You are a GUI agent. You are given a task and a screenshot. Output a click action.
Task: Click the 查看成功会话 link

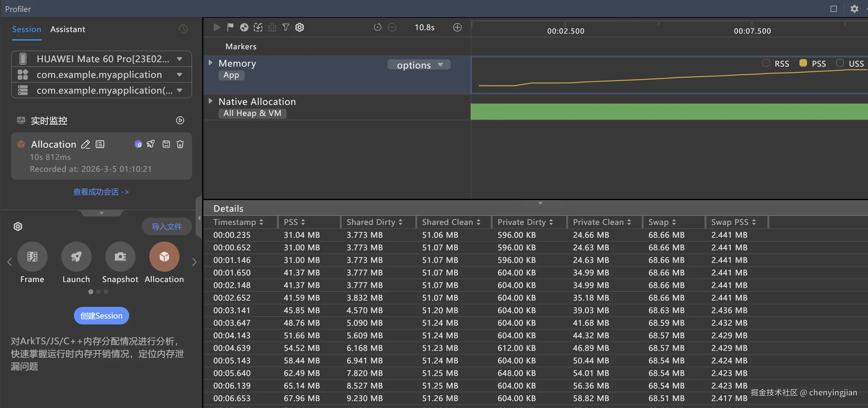[101, 192]
